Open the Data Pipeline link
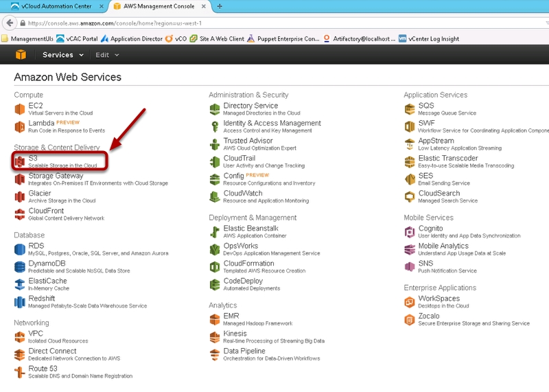The width and height of the screenshot is (549, 392). 244,351
